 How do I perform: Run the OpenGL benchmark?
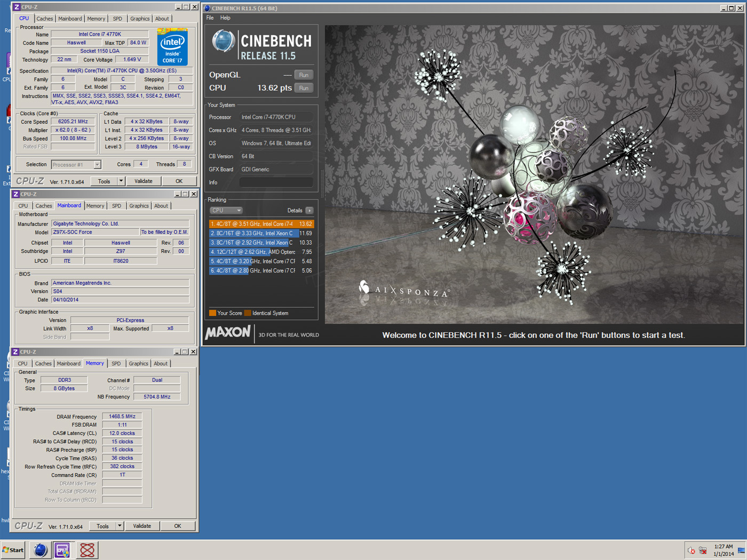pyautogui.click(x=304, y=75)
